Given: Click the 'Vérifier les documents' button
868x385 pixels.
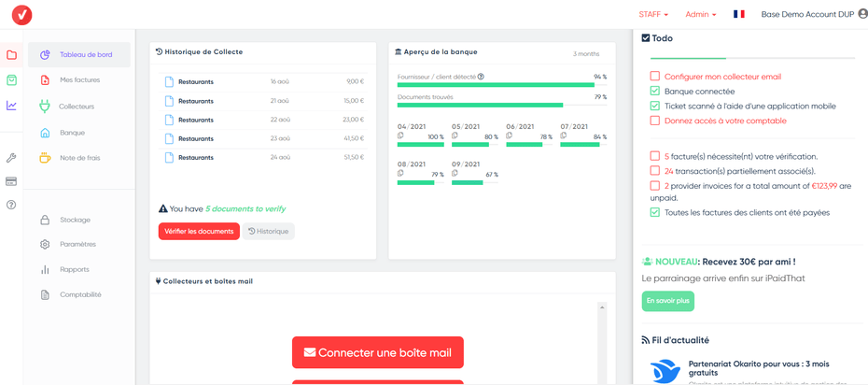Looking at the screenshot, I should coord(199,231).
